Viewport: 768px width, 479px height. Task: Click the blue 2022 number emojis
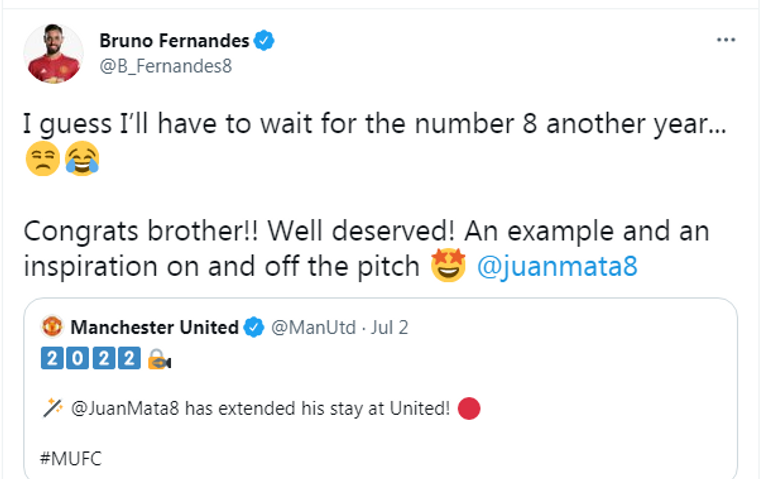(90, 360)
